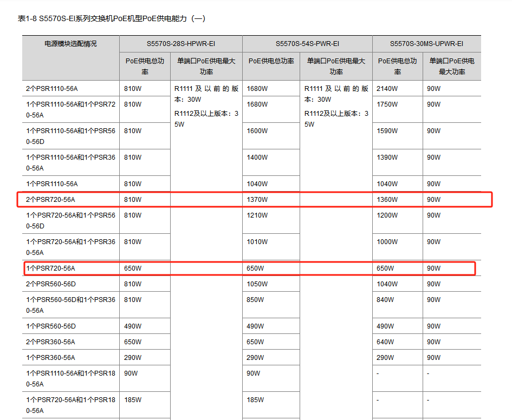The width and height of the screenshot is (512, 420).
Task: Click 54S-PWR R1112及以上版本 35W note
Action: (336, 119)
